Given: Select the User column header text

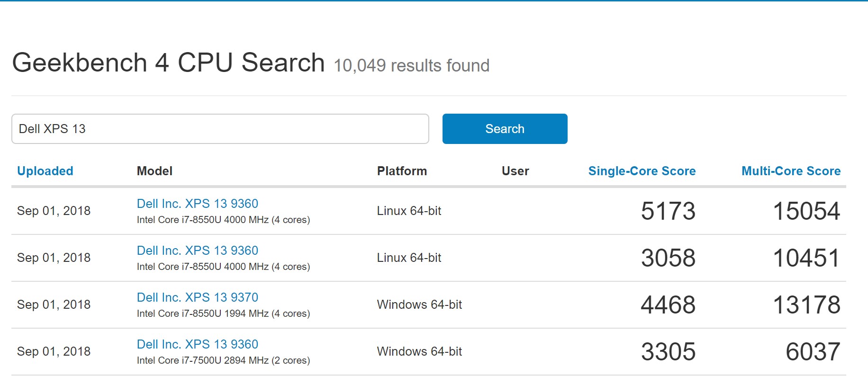Looking at the screenshot, I should (x=515, y=171).
